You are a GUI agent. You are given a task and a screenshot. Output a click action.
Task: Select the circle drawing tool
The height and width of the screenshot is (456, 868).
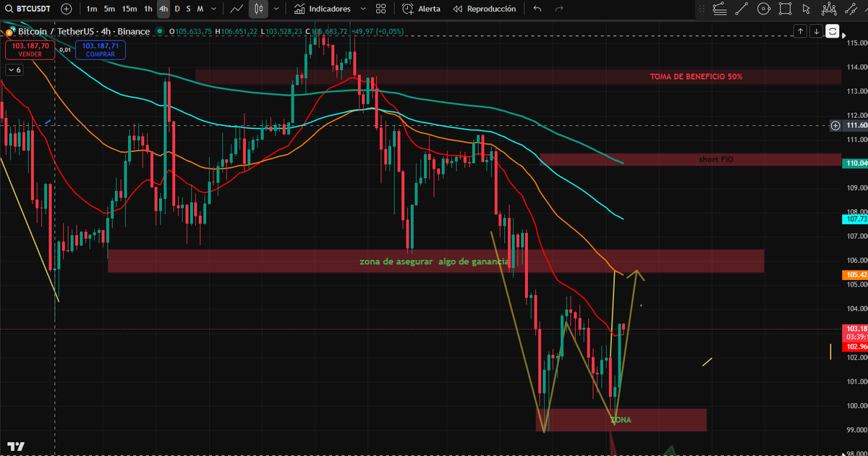[x=764, y=9]
